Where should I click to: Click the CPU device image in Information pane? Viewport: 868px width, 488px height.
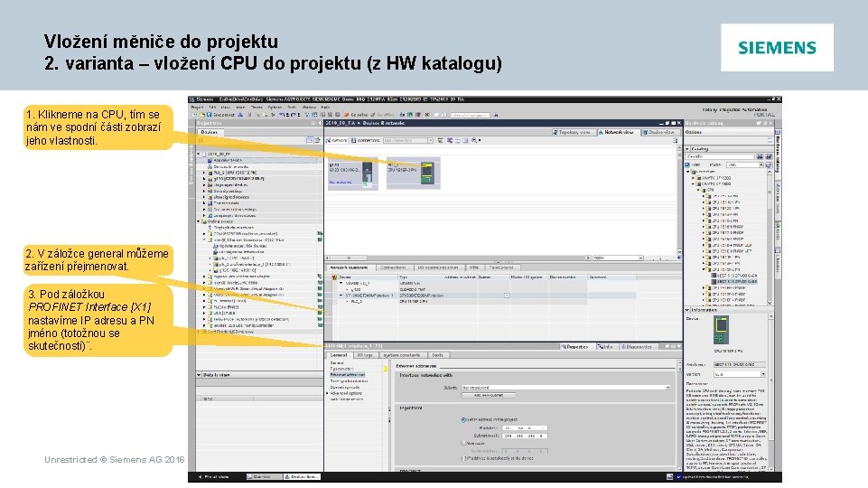721,332
